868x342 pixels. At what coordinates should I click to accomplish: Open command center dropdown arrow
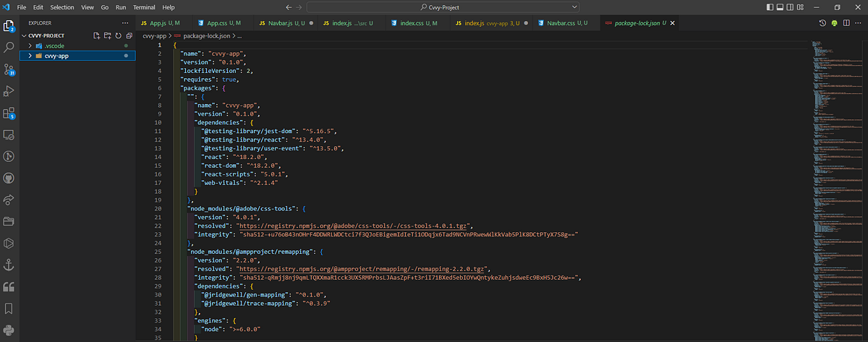point(575,7)
